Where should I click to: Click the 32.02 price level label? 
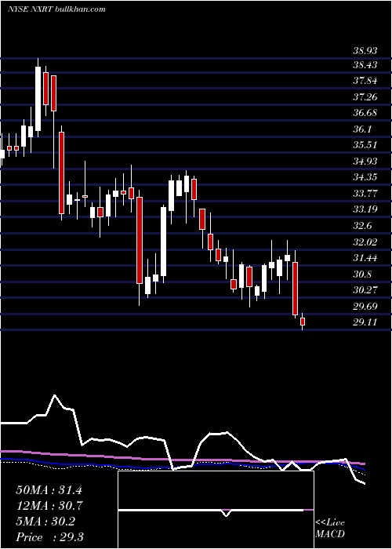(365, 242)
